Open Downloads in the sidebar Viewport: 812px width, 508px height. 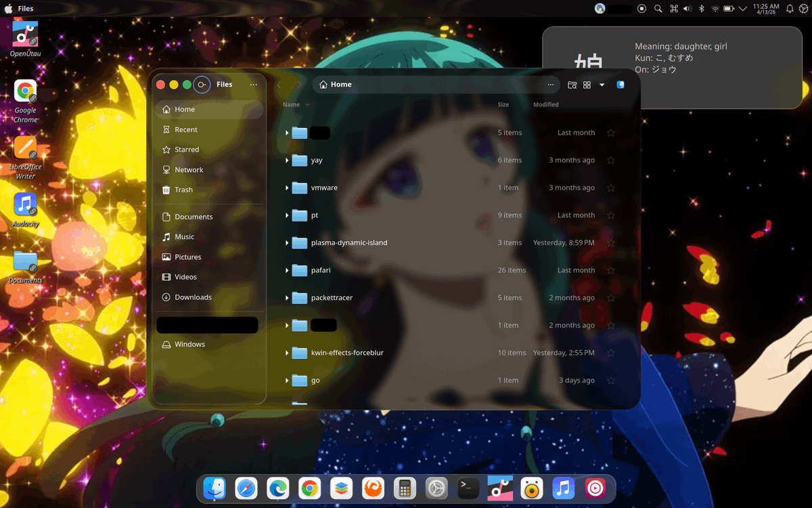point(209,297)
